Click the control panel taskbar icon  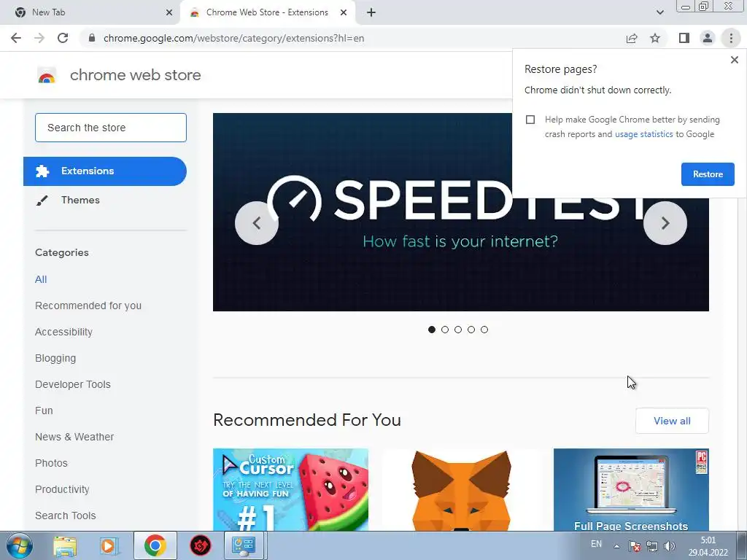click(x=244, y=545)
